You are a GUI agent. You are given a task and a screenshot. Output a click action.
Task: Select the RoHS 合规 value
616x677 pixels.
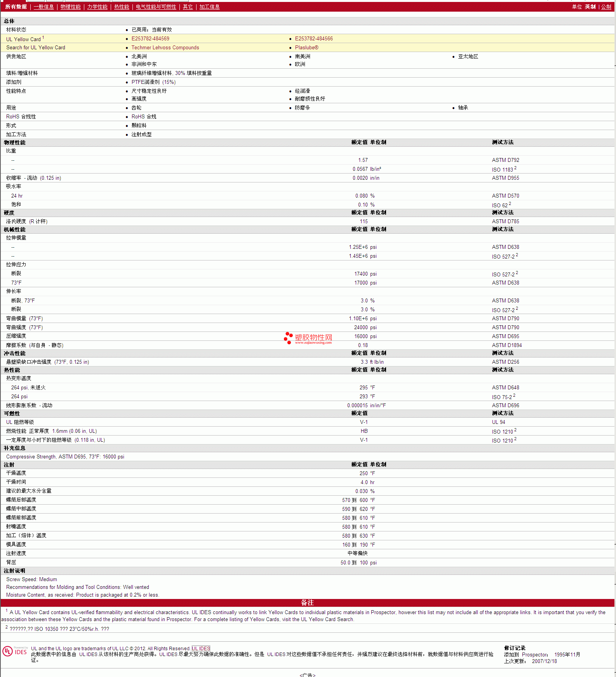[x=144, y=116]
